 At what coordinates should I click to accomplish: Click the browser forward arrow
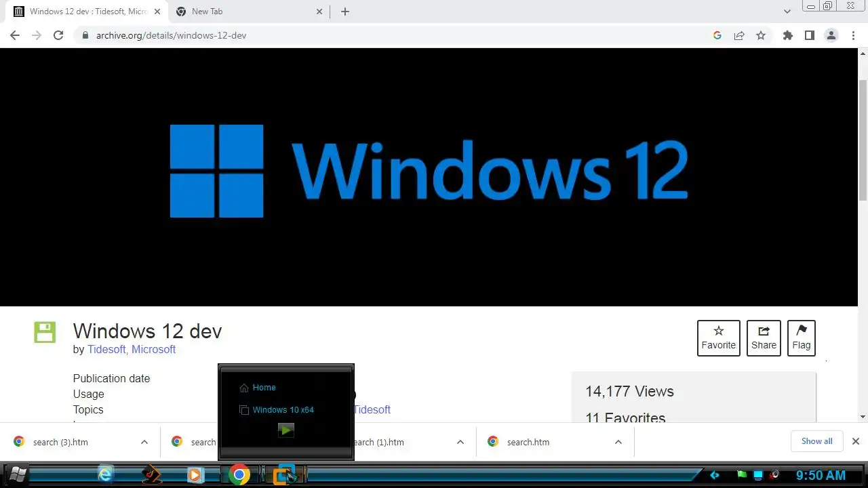coord(37,35)
